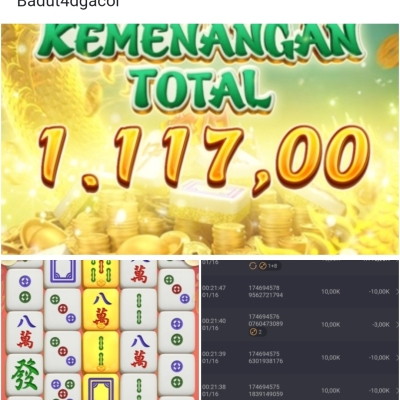Open transaction 174694575 1839149059 row

[300, 390]
